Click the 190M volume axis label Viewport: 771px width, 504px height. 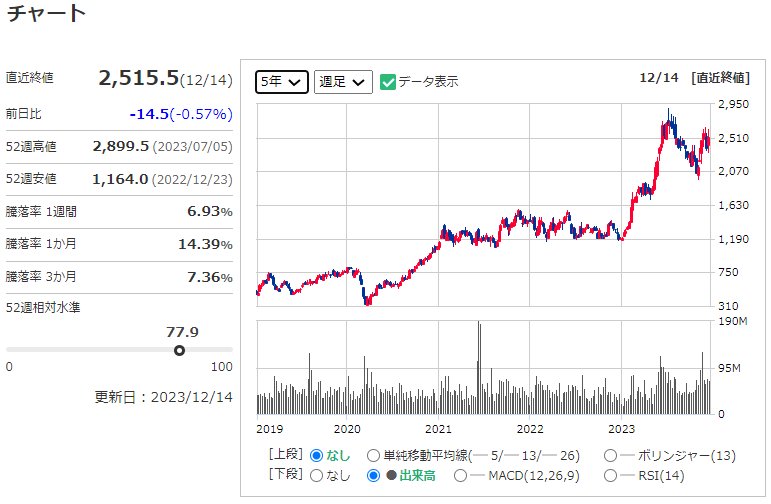pos(734,322)
